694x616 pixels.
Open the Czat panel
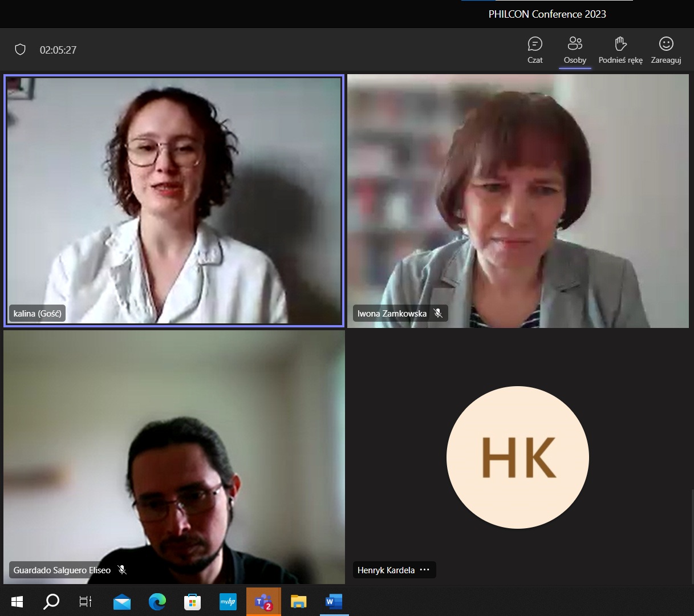(x=535, y=50)
